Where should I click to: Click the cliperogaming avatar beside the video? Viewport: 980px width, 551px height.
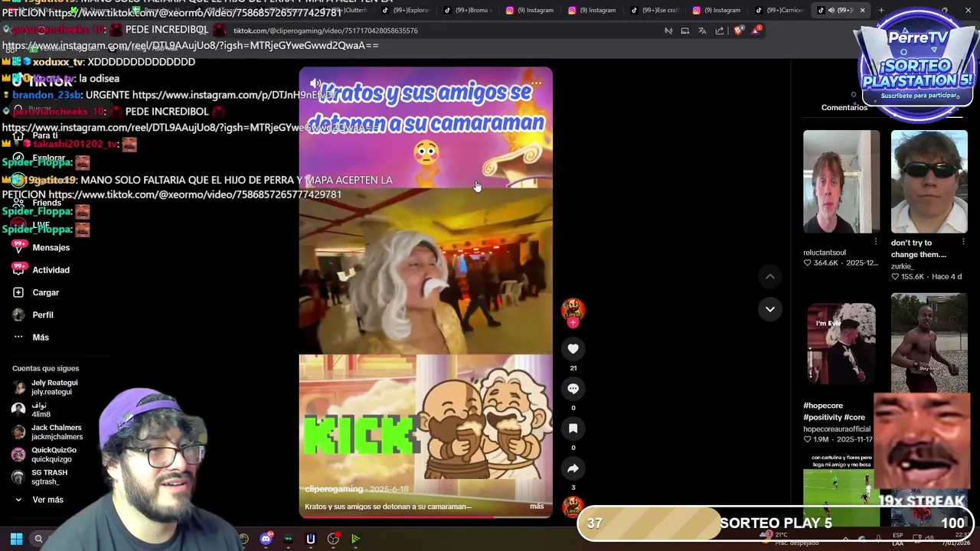coord(573,310)
